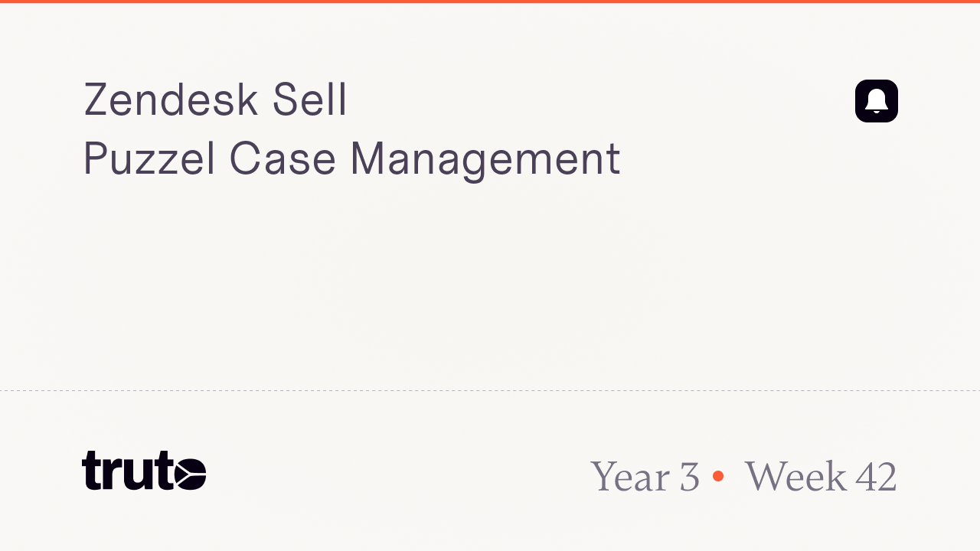The height and width of the screenshot is (551, 980).
Task: Click the number '42'
Action: [x=876, y=476]
